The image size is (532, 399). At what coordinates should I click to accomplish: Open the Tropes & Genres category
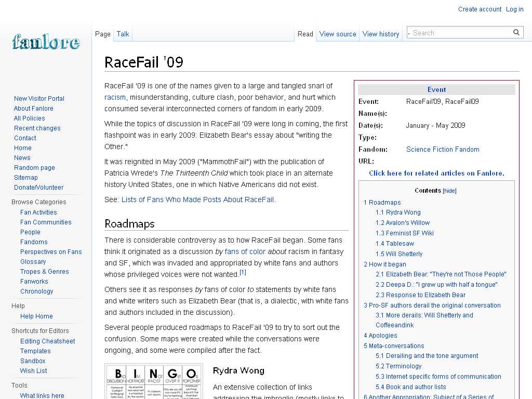[x=45, y=271]
